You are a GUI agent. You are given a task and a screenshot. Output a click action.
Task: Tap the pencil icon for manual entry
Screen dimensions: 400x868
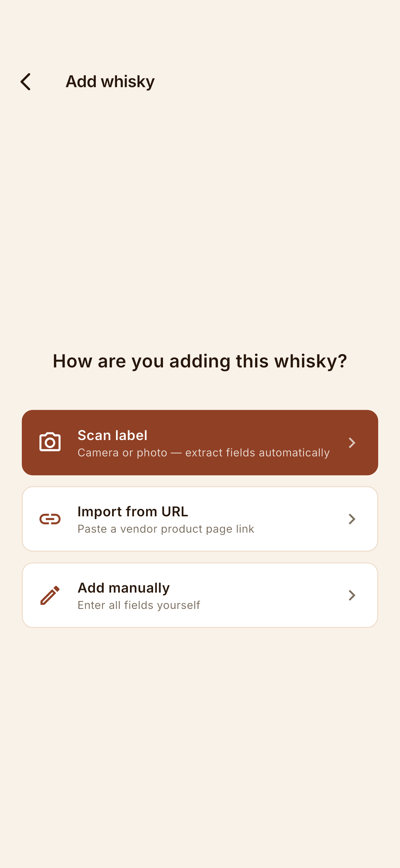(50, 595)
